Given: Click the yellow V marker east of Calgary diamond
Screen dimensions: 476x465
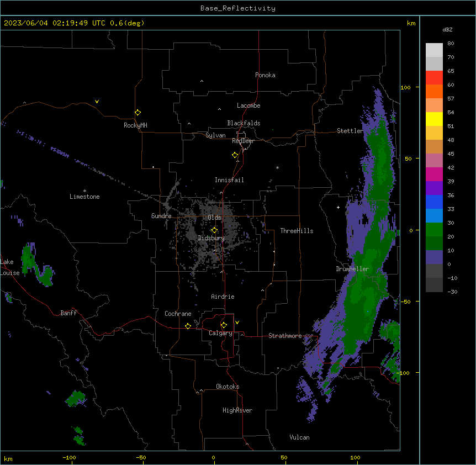Looking at the screenshot, I should pos(237,323).
